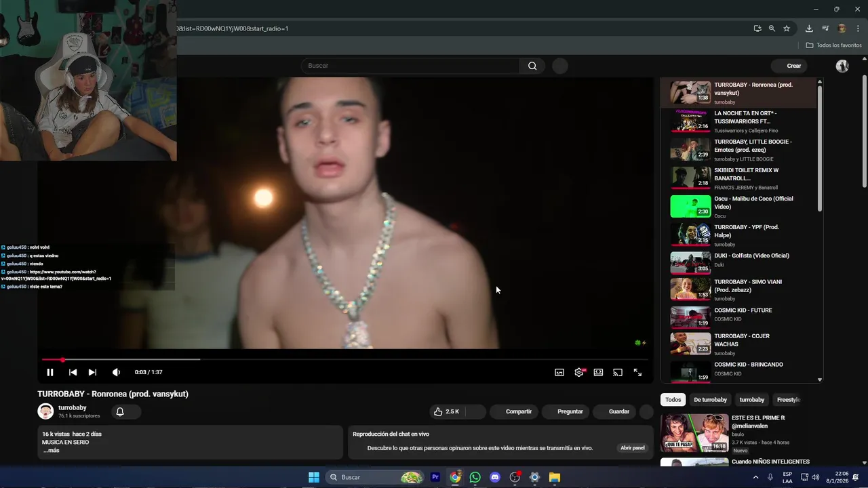Show hidden system tray icons
The width and height of the screenshot is (868, 488).
756,477
